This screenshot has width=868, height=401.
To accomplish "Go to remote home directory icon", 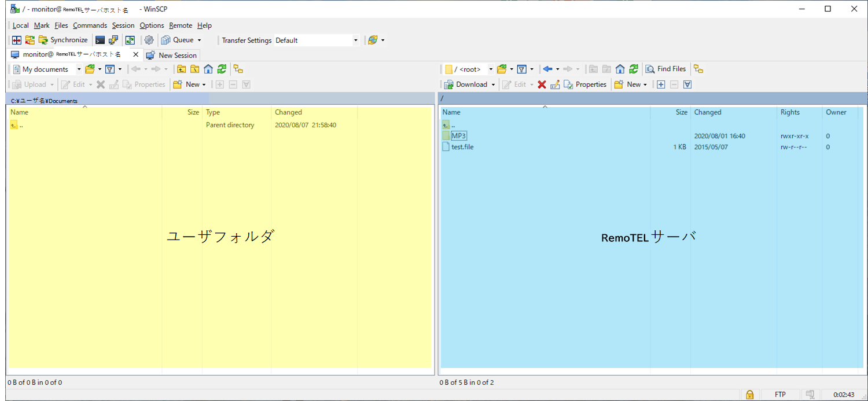I will [x=620, y=69].
